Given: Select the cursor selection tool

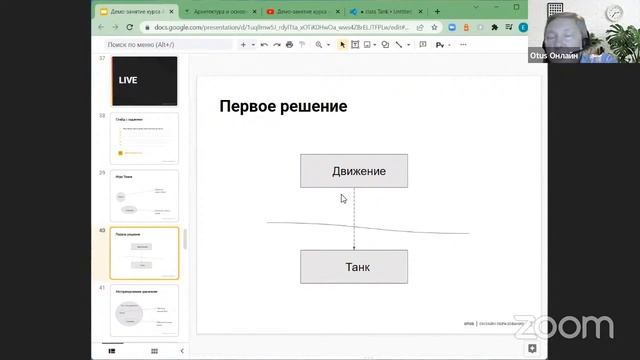Looking at the screenshot, I should [342, 44].
